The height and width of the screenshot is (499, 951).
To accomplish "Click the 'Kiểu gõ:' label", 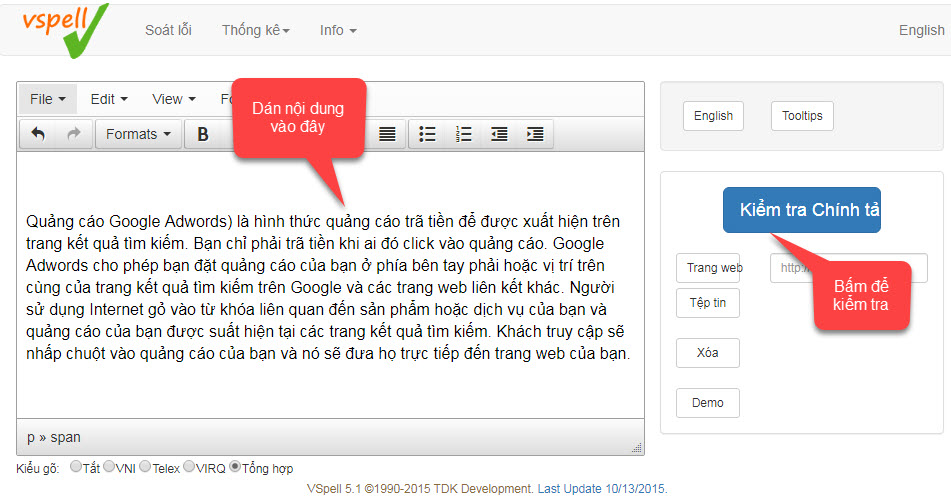I will [38, 469].
